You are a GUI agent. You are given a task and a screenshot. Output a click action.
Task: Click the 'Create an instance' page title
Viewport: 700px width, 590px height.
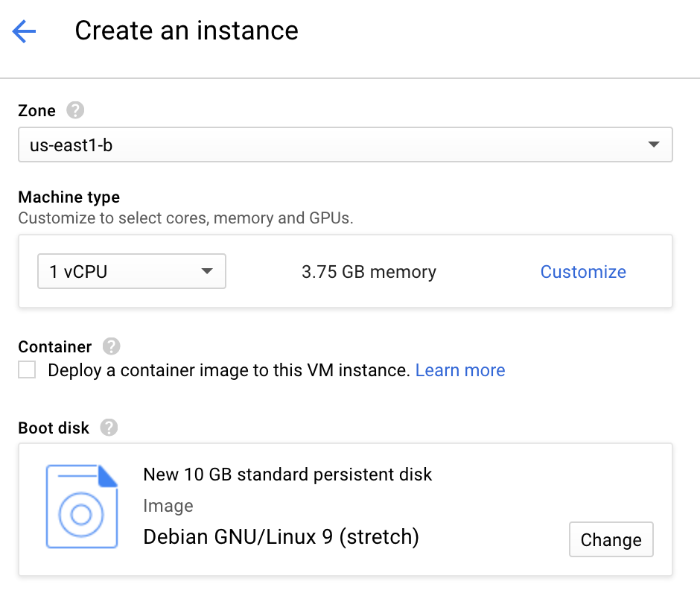[x=186, y=31]
